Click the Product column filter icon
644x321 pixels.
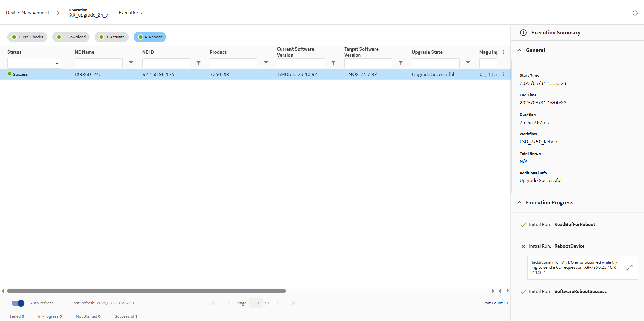tap(266, 63)
